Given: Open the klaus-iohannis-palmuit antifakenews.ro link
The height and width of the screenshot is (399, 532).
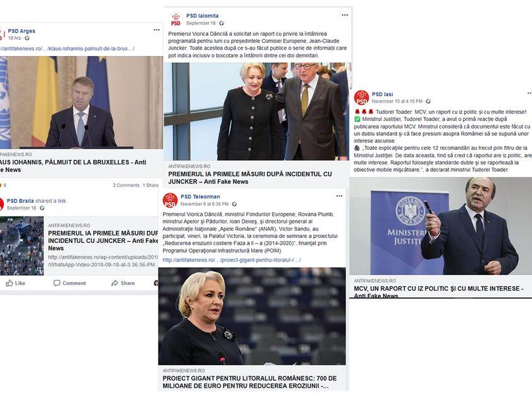Looking at the screenshot, I should (67, 48).
